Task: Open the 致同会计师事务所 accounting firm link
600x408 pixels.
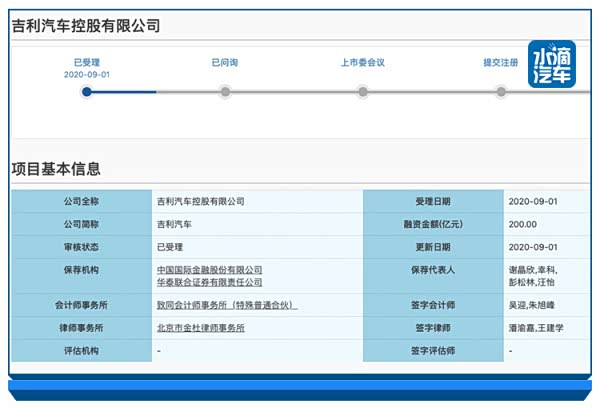Action: point(227,305)
